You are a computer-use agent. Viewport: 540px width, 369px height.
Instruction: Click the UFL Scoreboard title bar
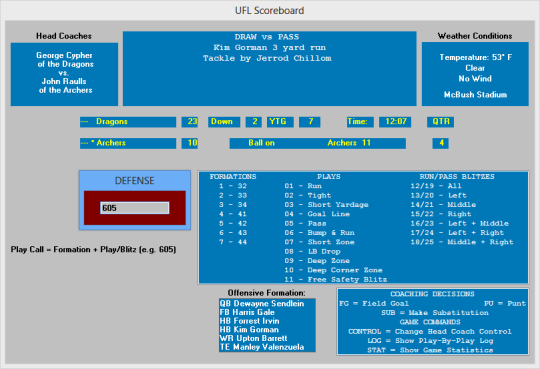tap(270, 10)
